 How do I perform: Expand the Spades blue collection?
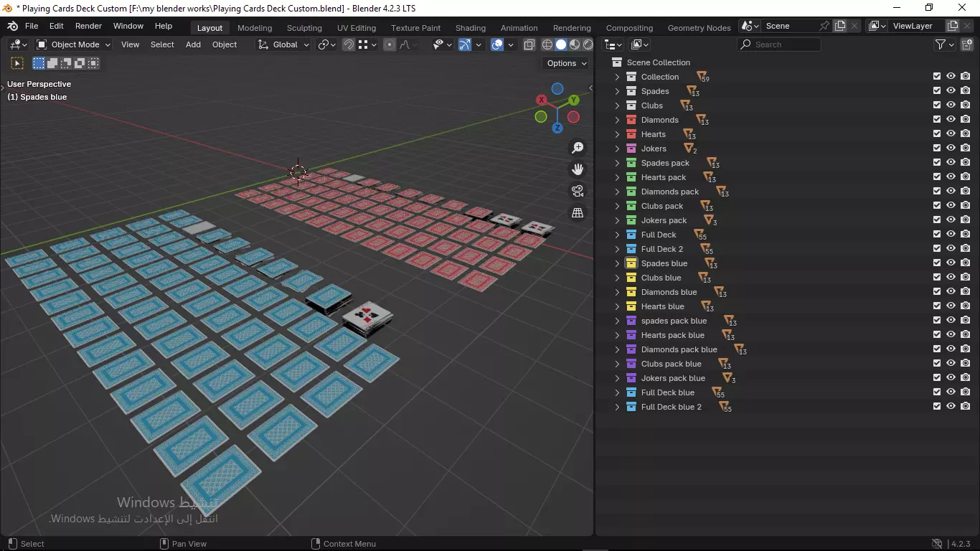(x=617, y=263)
